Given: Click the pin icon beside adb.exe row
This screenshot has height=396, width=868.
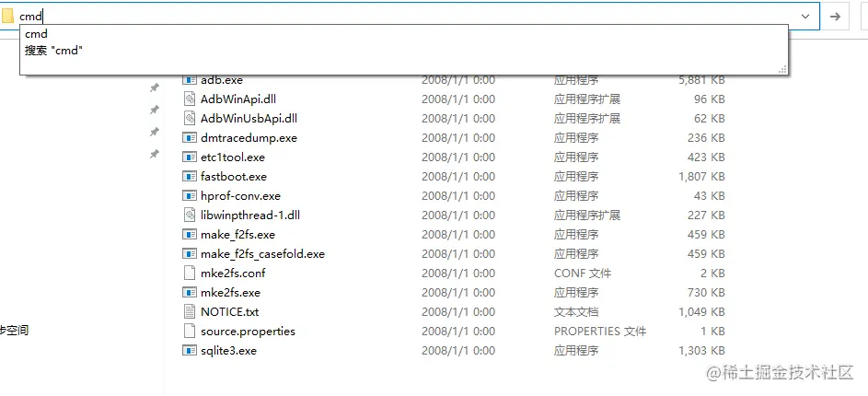Looking at the screenshot, I should [155, 87].
